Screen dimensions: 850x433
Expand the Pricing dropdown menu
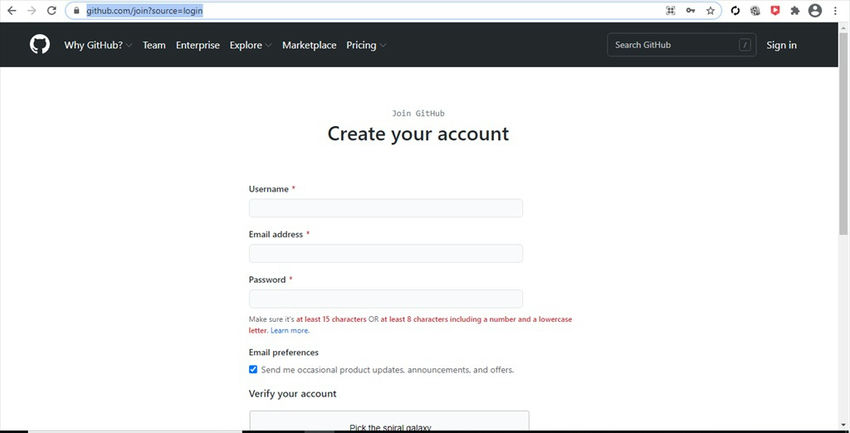(x=366, y=45)
